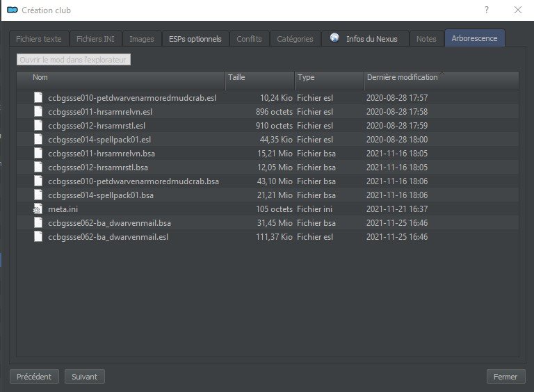Screen dimensions: 534x392
Task: Click file icon of ccbgssse011-hrsarmrelvn.bsa
Action: (38, 154)
